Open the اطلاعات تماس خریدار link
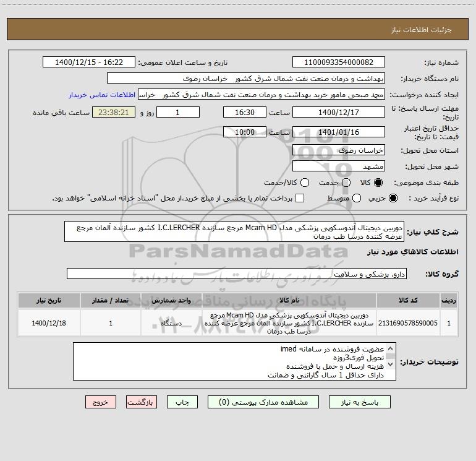This screenshot has height=461, width=476. click(x=102, y=95)
